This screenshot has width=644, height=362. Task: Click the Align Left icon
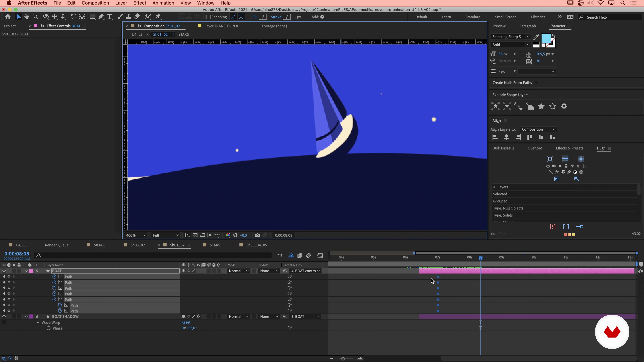tap(495, 137)
